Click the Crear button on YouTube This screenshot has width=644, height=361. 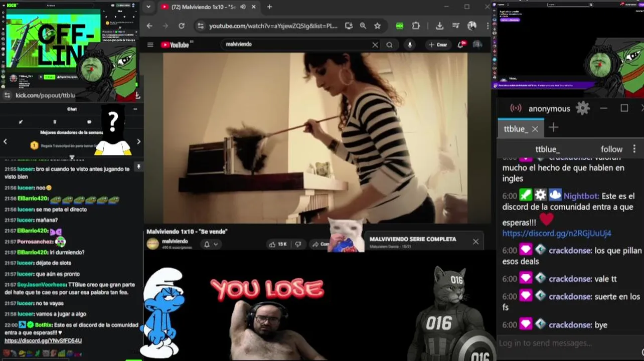pyautogui.click(x=438, y=45)
